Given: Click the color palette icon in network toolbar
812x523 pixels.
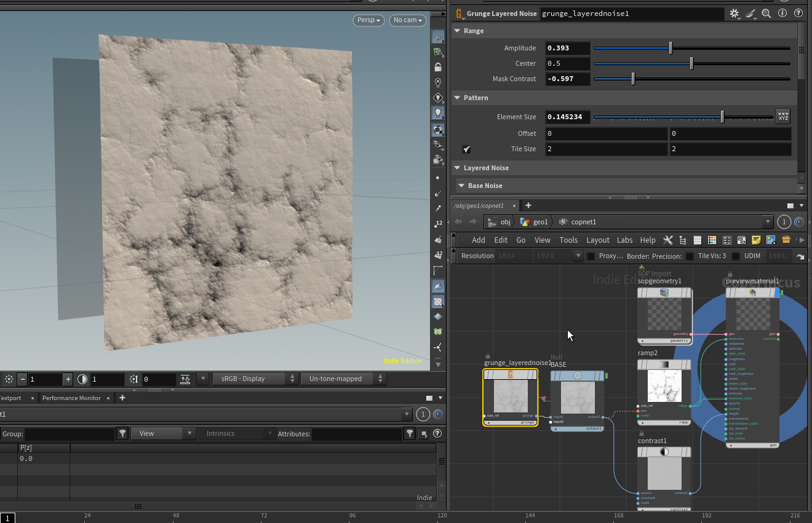Looking at the screenshot, I should tap(712, 240).
